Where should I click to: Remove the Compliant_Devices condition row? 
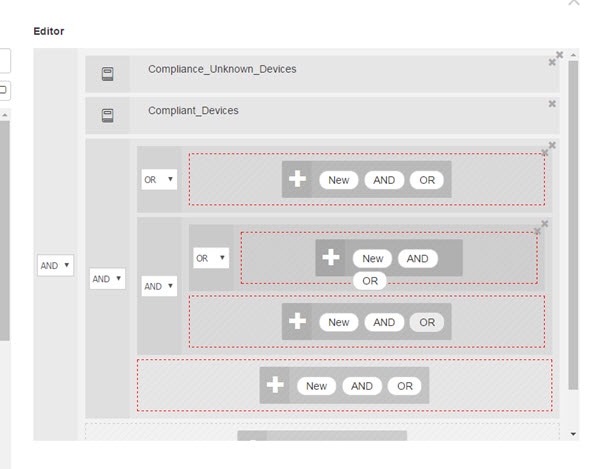(552, 104)
